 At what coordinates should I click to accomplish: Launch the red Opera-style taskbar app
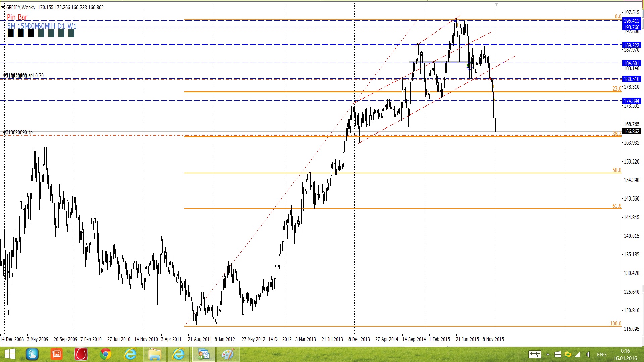click(x=81, y=354)
